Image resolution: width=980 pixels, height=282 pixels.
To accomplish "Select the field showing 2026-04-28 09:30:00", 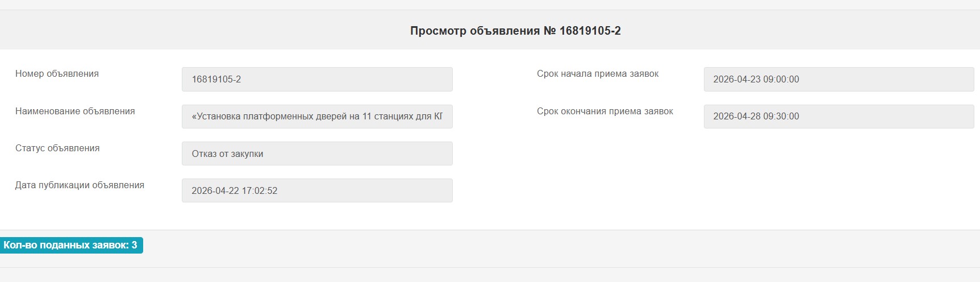I will pos(839,117).
